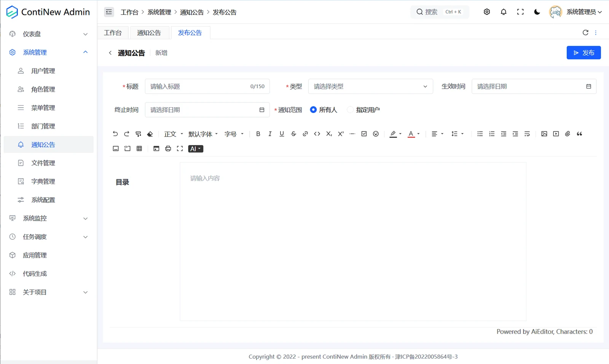Switch to the 工作台 tab

tap(113, 33)
